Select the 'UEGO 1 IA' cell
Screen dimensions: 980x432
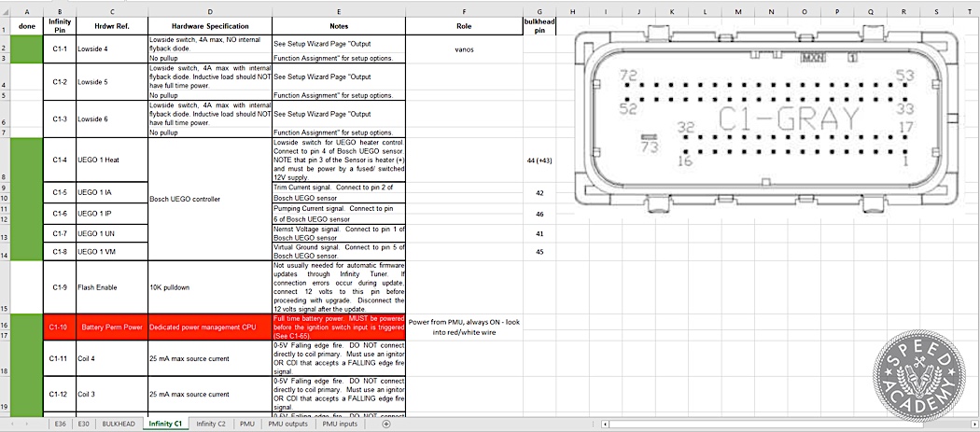pos(112,193)
